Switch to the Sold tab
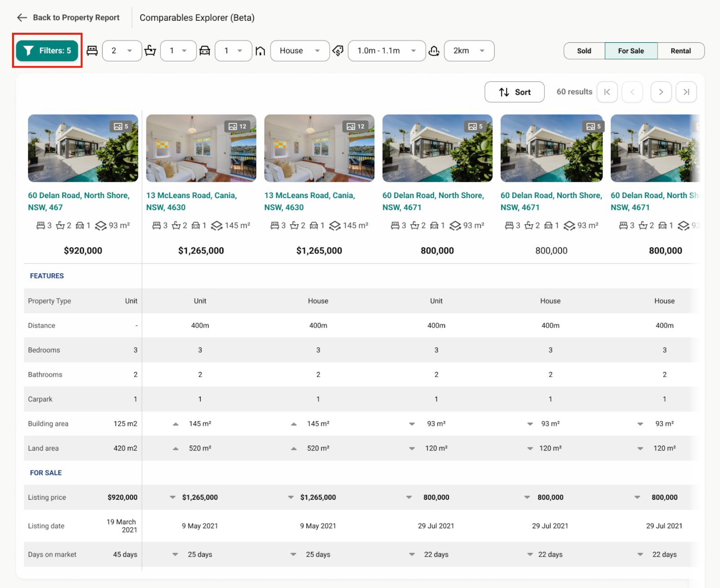 (x=584, y=51)
